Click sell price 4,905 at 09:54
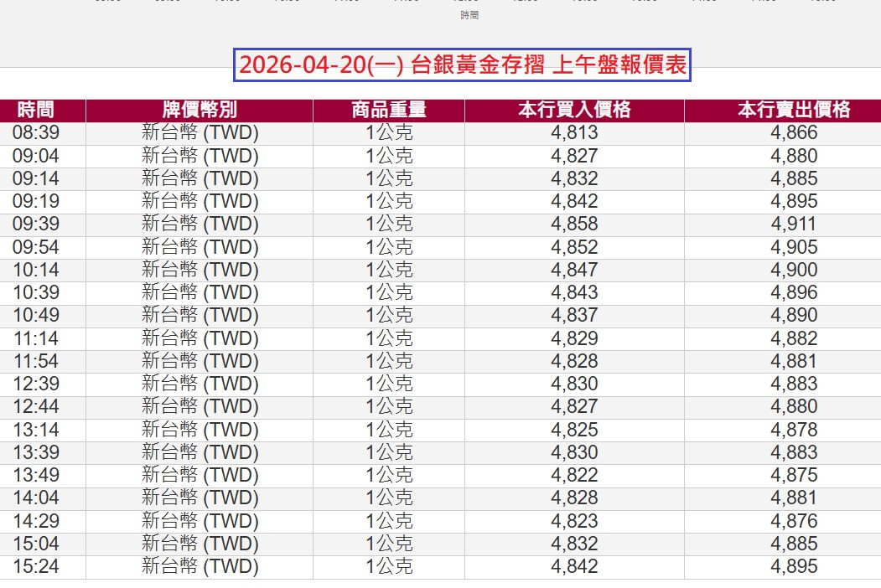Image resolution: width=881 pixels, height=588 pixels. (x=794, y=247)
